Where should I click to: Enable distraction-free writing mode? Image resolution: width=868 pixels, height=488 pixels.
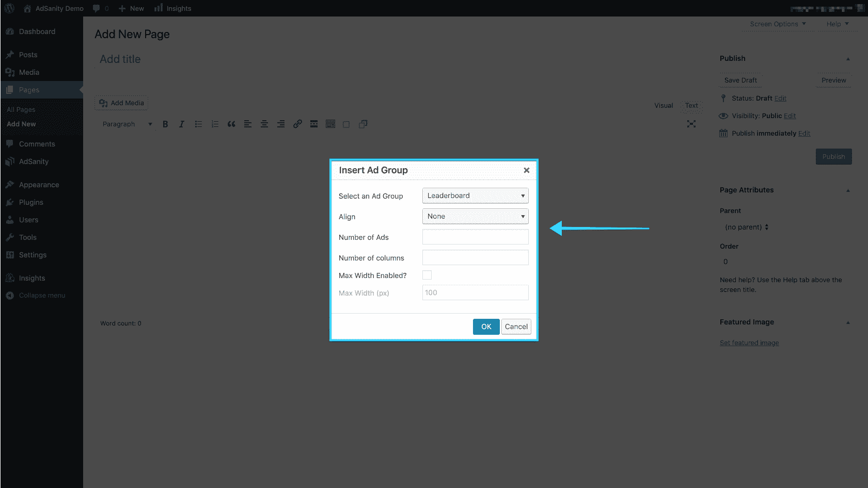[x=691, y=124]
